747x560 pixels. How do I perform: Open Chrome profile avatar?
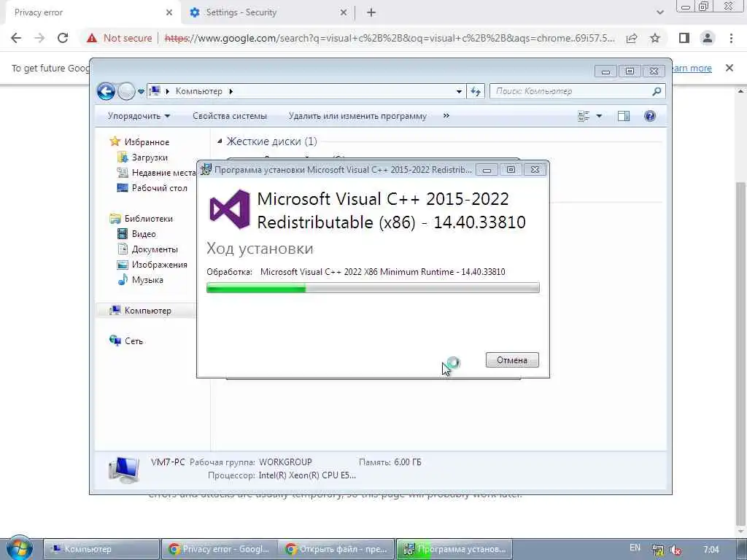click(708, 38)
